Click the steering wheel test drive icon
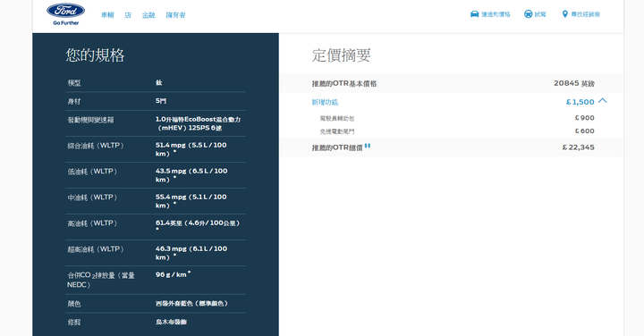 (529, 14)
